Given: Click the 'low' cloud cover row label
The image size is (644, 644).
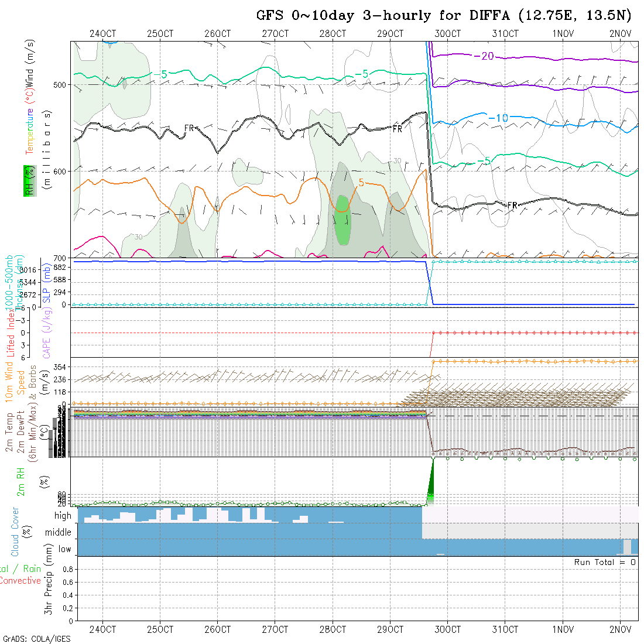Looking at the screenshot, I should [x=64, y=549].
